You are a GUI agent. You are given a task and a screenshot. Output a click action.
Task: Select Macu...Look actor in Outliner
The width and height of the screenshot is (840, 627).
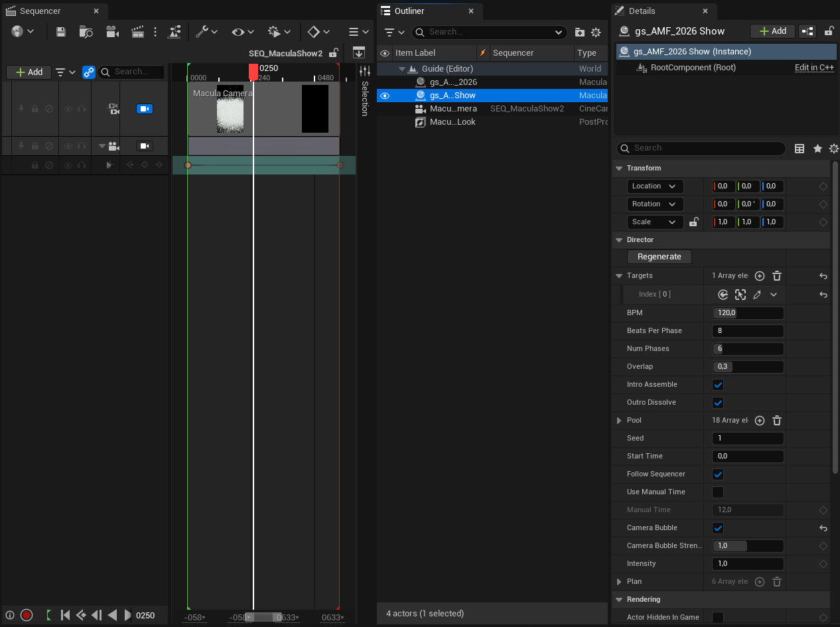[453, 122]
